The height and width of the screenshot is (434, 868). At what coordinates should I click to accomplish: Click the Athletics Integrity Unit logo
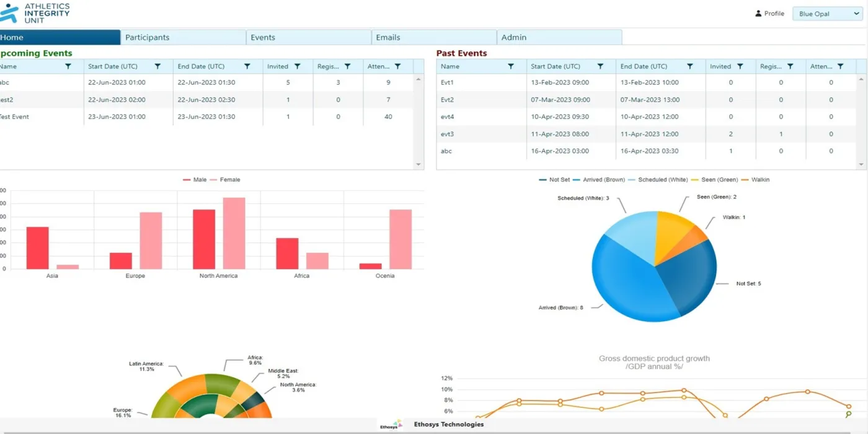[x=35, y=12]
